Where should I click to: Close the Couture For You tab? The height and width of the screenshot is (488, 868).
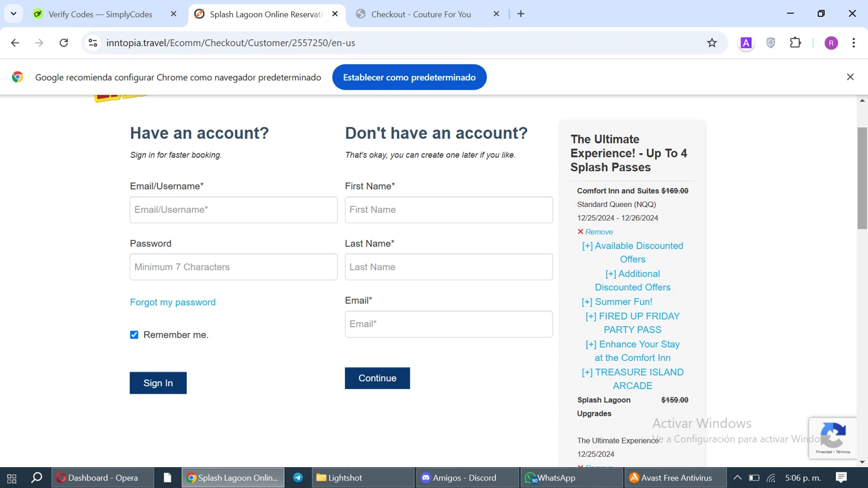pos(496,14)
